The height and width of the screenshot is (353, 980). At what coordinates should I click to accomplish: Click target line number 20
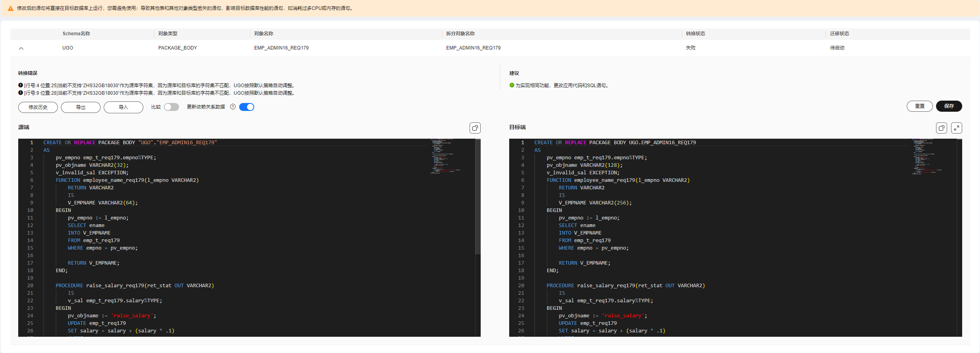coord(521,286)
